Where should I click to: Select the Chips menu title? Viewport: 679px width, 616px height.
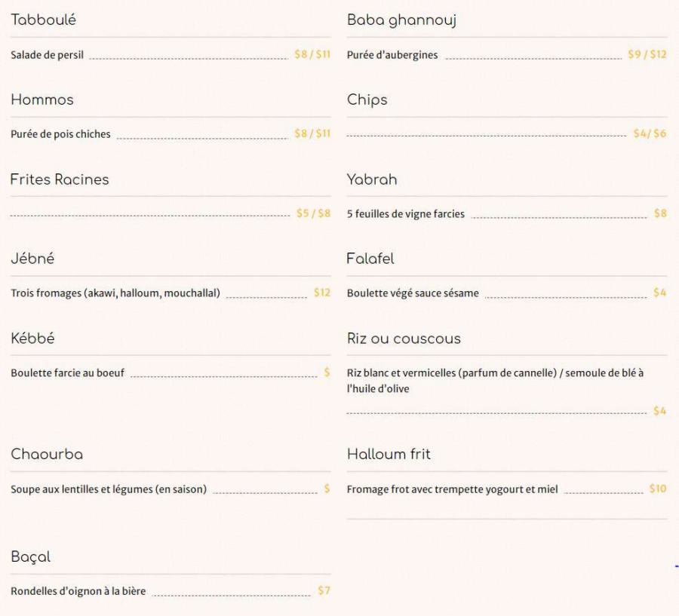(367, 100)
